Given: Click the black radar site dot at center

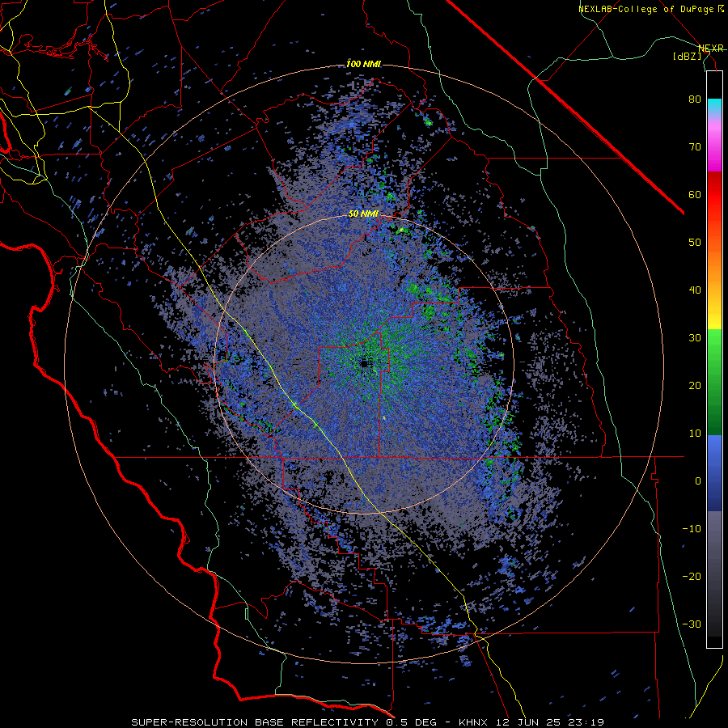Looking at the screenshot, I should click(x=364, y=363).
